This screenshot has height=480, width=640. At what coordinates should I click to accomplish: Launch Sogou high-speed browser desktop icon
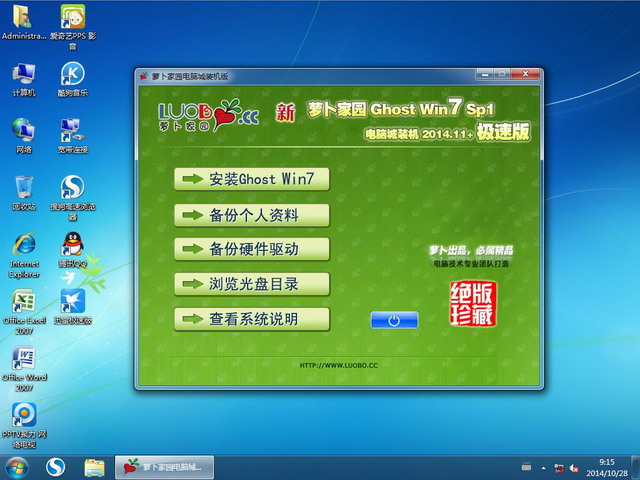(73, 198)
